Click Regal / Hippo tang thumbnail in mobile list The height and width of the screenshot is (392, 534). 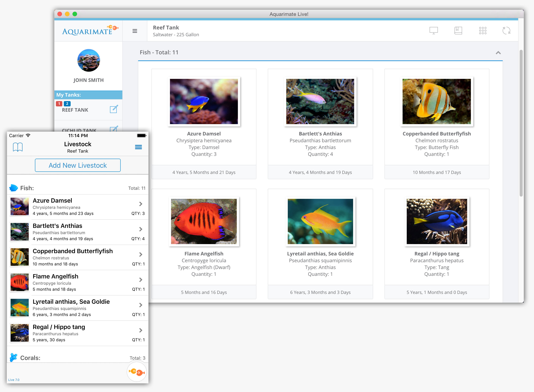click(x=19, y=333)
